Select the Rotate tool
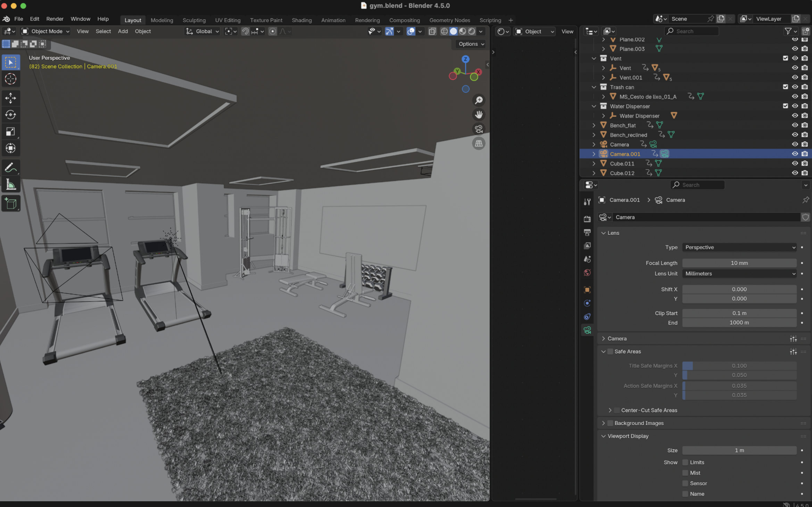The width and height of the screenshot is (812, 507). [x=11, y=115]
